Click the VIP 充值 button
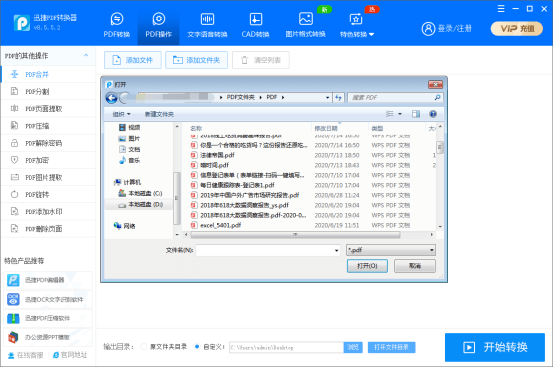Image resolution: width=554 pixels, height=367 pixels. pyautogui.click(x=517, y=29)
